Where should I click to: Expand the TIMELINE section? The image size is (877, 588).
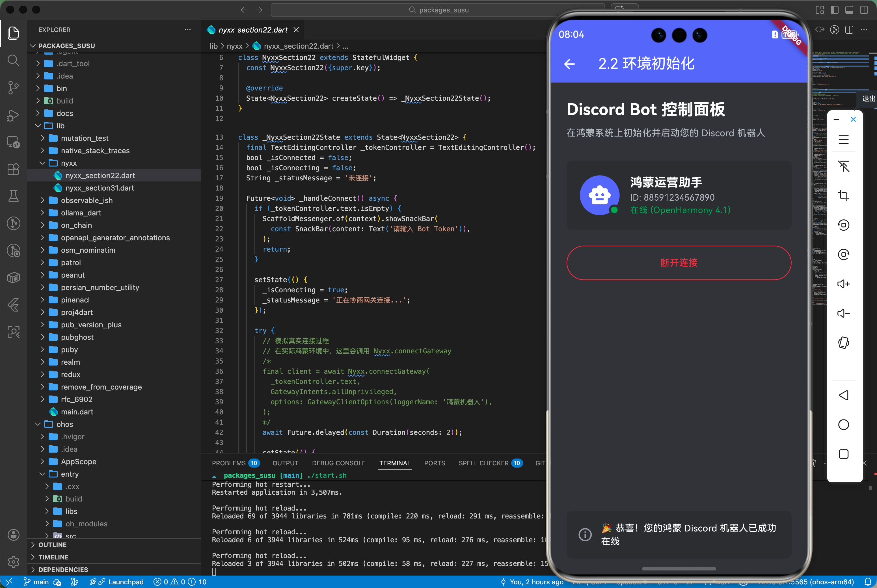pyautogui.click(x=114, y=557)
